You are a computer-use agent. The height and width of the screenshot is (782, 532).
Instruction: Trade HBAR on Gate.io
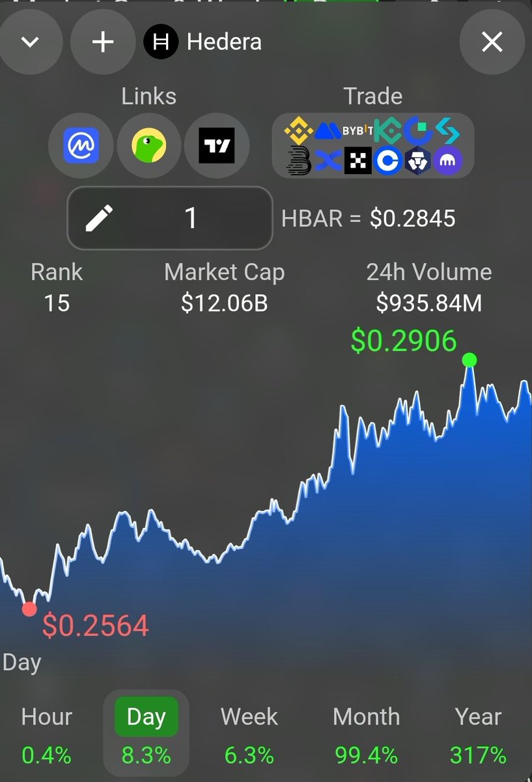417,131
